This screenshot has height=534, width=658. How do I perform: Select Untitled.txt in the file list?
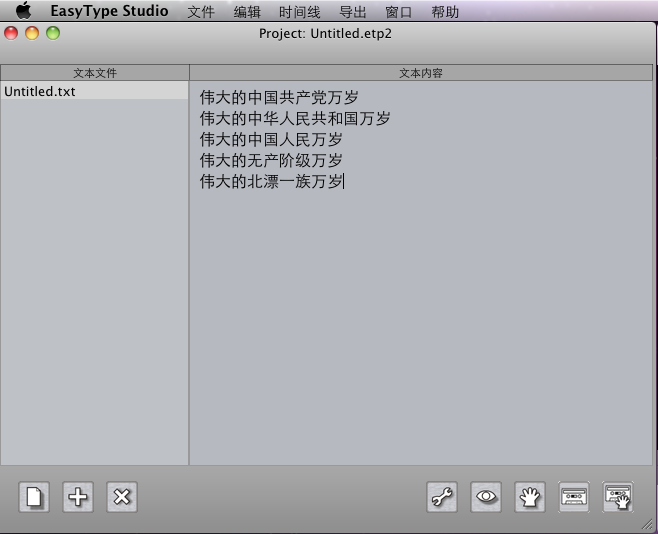(94, 91)
